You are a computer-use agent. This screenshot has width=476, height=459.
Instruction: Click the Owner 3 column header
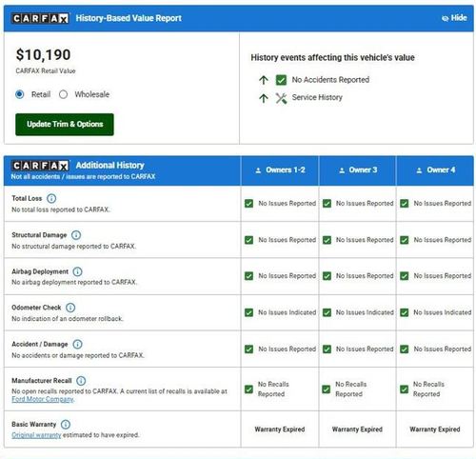point(358,170)
